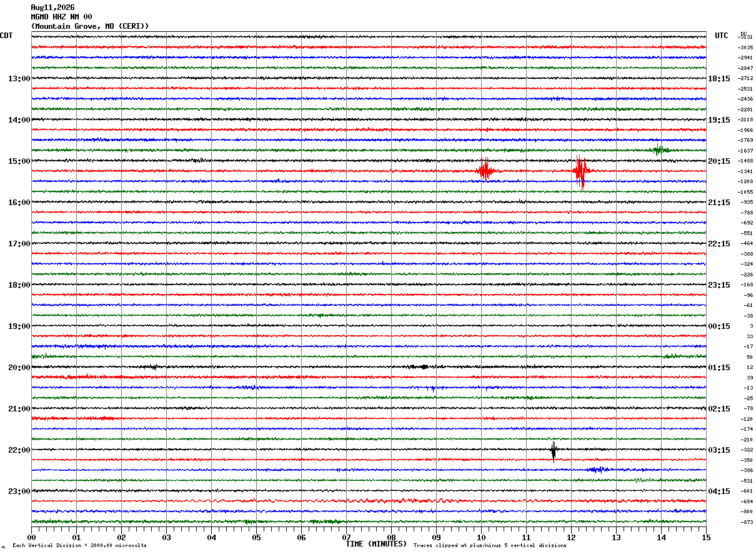Click the minute 15 axis tick label
The image size is (756, 554).
pos(706,537)
